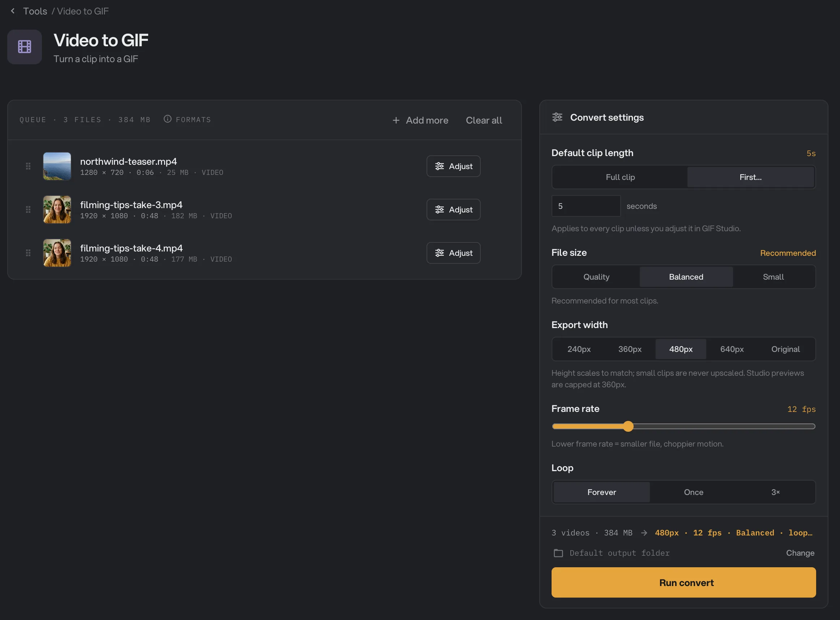Select Full clip length option

point(620,177)
